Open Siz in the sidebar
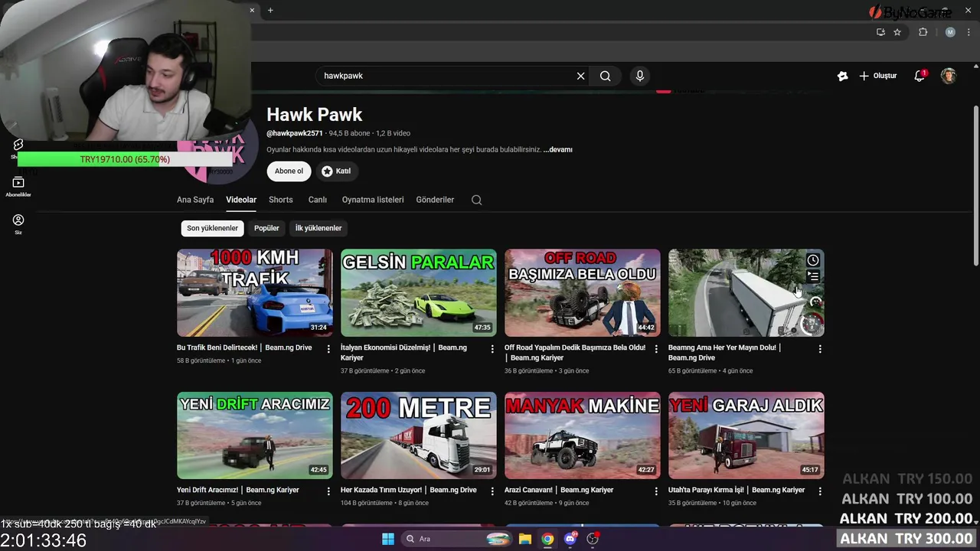 click(18, 224)
